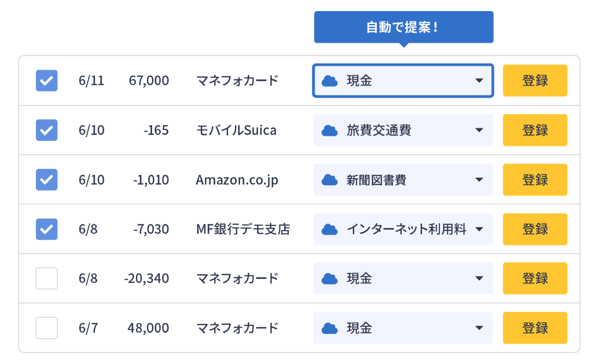The image size is (598, 364).
Task: Click the cloud icon in the 6/8 現金 row
Action: [x=329, y=279]
